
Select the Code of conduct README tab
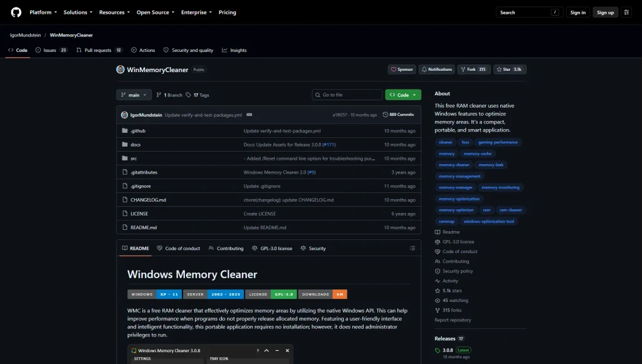coord(179,248)
